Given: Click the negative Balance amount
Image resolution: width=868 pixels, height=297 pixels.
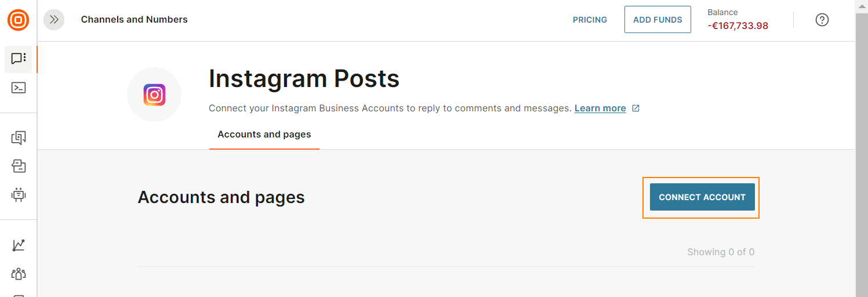Looking at the screenshot, I should pos(738,26).
